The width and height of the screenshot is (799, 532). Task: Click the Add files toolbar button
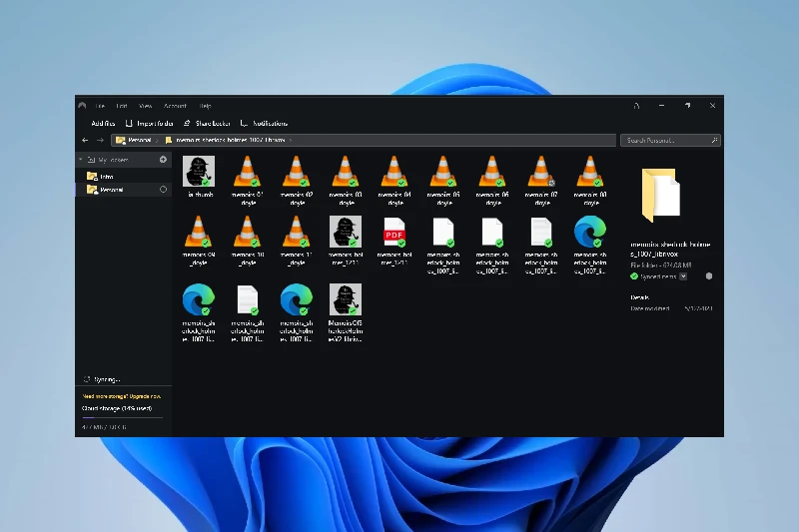coord(103,123)
